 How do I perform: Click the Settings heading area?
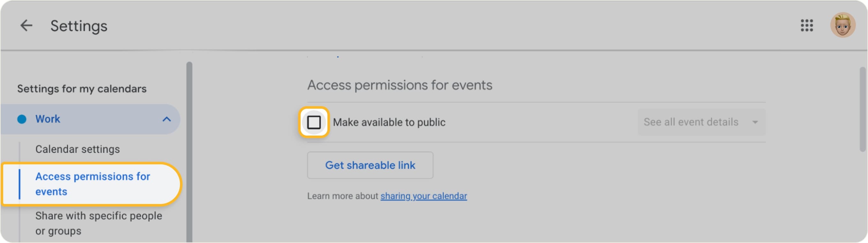pos(79,26)
